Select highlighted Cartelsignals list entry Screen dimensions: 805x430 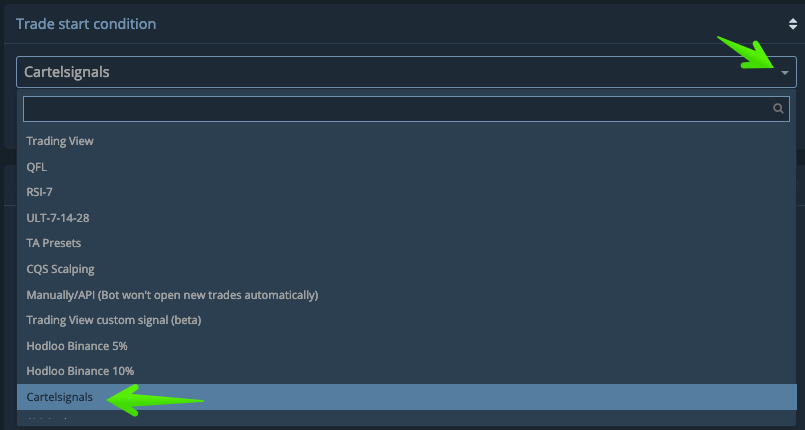406,397
